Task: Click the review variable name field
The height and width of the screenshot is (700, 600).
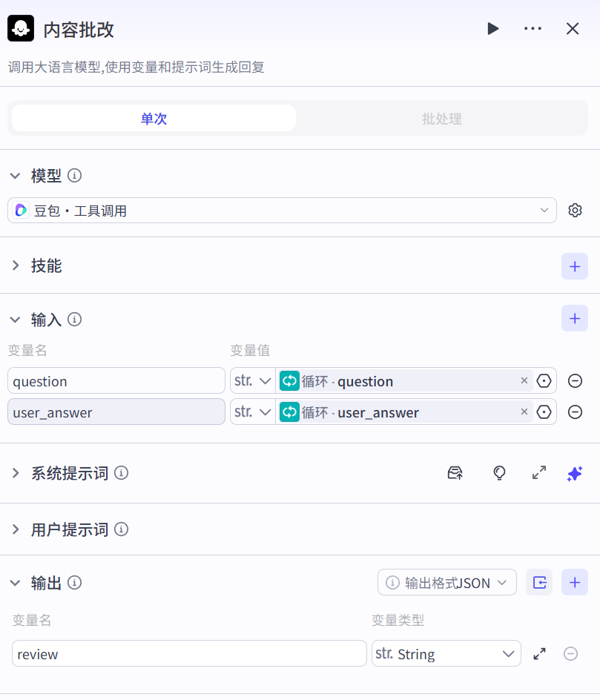Action: click(189, 654)
